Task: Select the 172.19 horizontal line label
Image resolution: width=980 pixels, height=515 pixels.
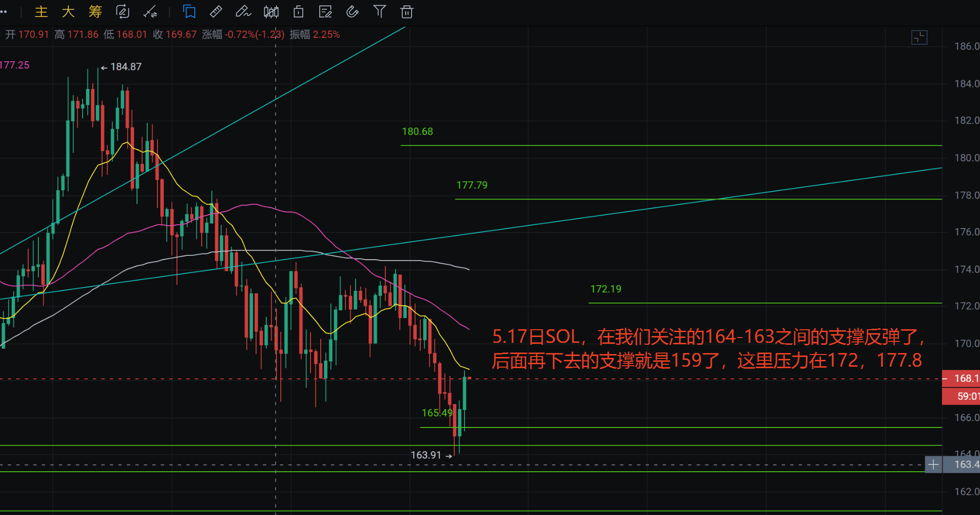Action: [x=606, y=289]
